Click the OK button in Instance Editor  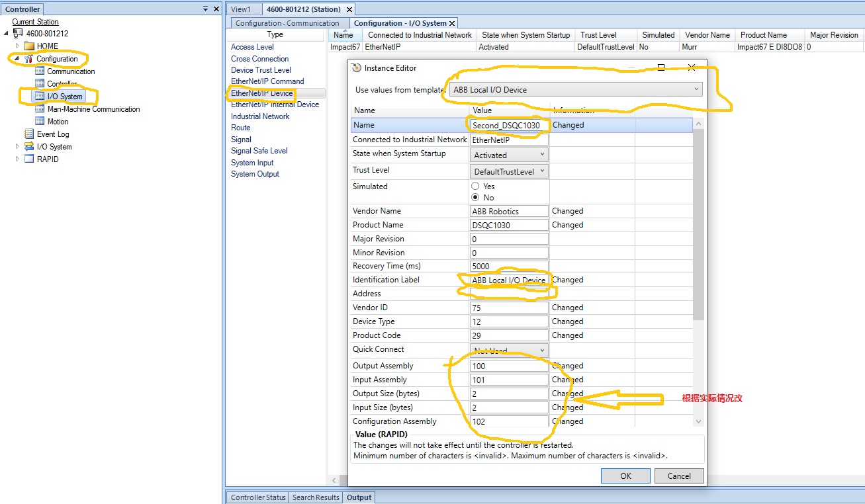(x=625, y=476)
